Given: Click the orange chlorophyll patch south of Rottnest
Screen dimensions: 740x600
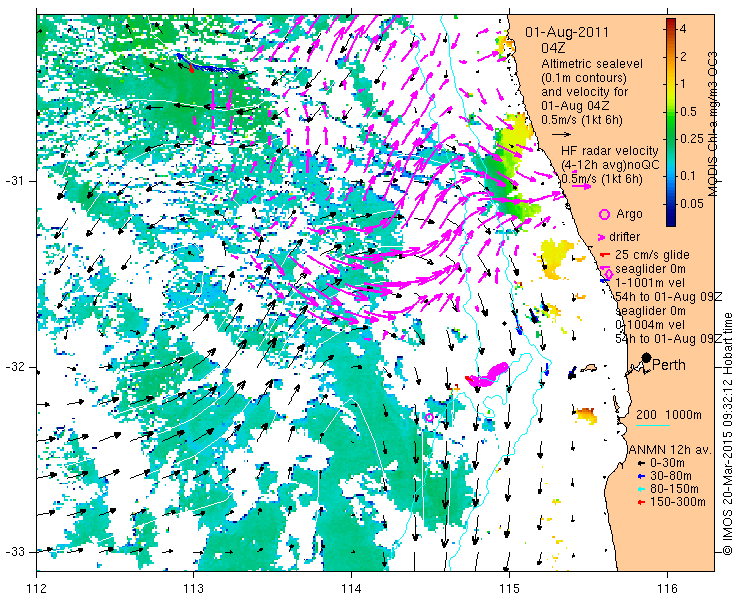Looking at the screenshot, I should pos(586,414).
